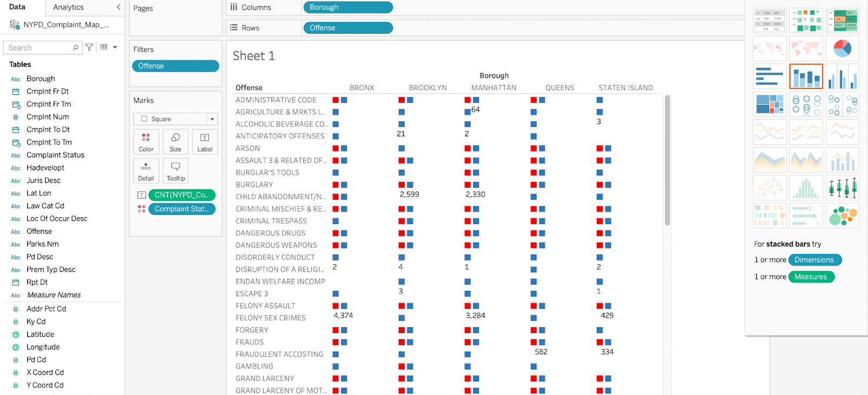868x395 pixels.
Task: Click the blue mark for BURGLARY in QUEENS
Action: [542, 184]
